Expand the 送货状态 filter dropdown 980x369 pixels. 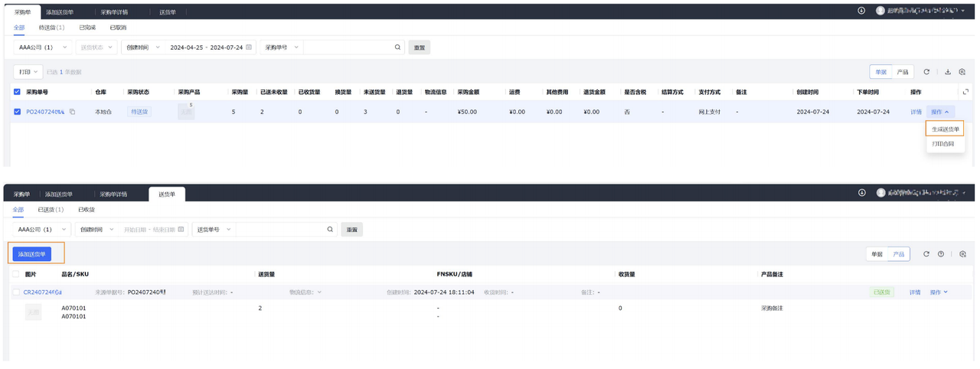pyautogui.click(x=97, y=47)
